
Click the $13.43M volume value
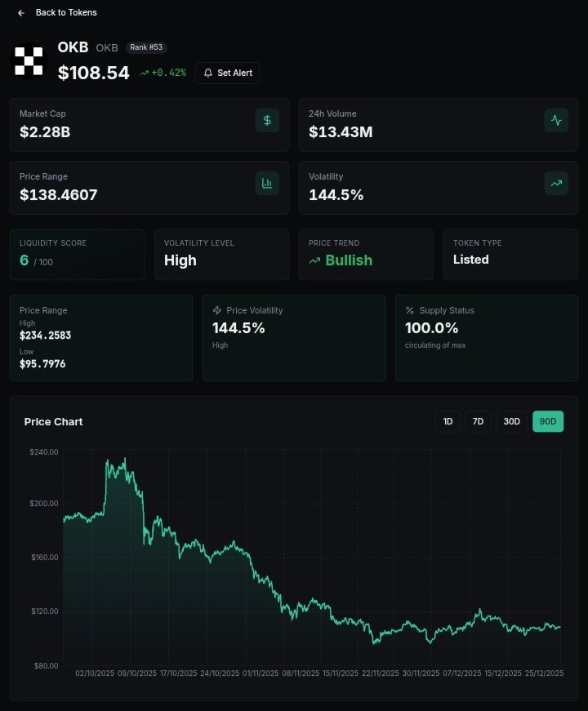(341, 132)
